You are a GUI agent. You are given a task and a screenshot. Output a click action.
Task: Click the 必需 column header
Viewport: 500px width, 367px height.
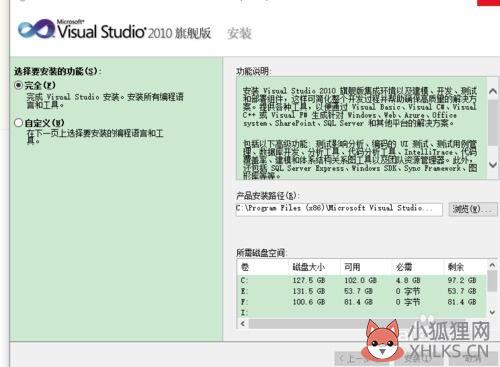pos(418,267)
